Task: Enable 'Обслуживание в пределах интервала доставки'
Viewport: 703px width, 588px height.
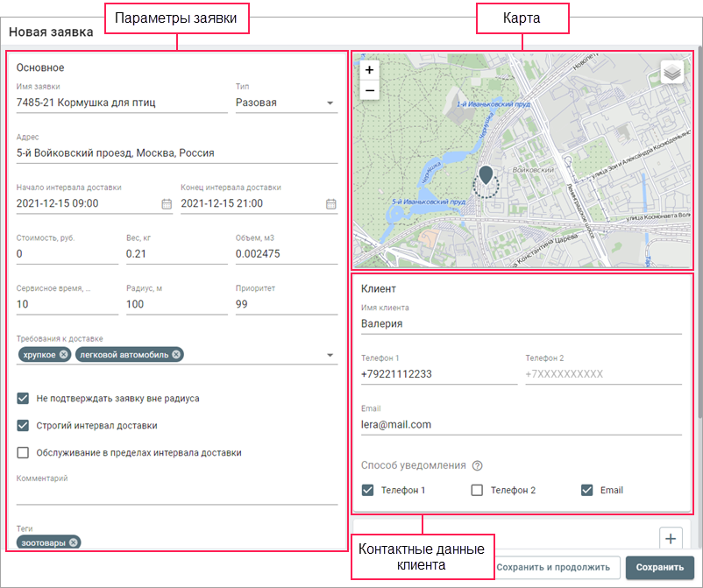Action: click(24, 453)
